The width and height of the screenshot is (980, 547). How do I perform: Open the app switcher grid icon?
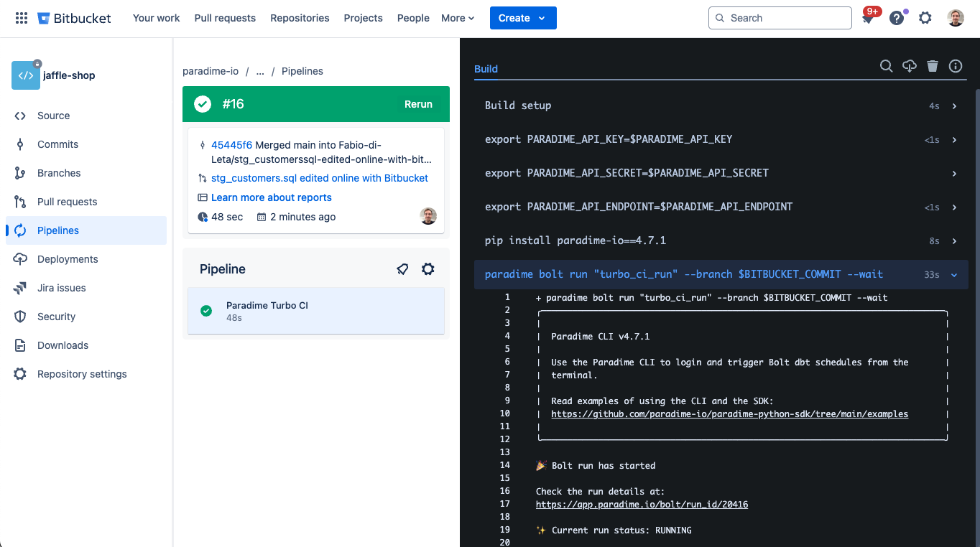[22, 18]
